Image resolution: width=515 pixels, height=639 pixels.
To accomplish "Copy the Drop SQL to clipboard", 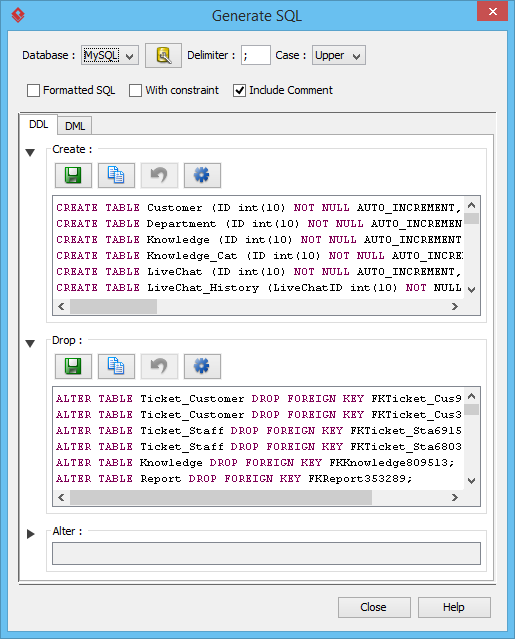I will pos(116,366).
